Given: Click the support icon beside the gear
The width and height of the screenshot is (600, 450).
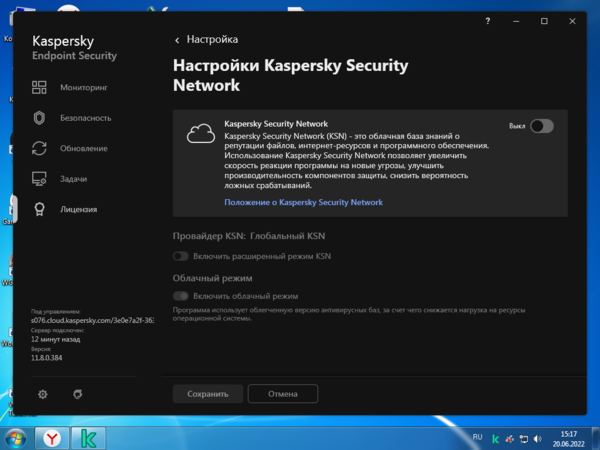Looking at the screenshot, I should 77,394.
